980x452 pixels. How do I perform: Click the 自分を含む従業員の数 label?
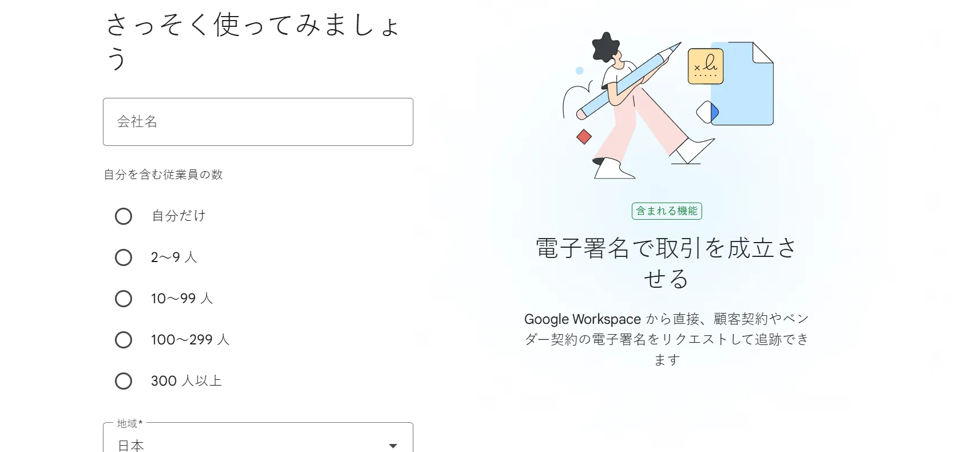click(163, 175)
